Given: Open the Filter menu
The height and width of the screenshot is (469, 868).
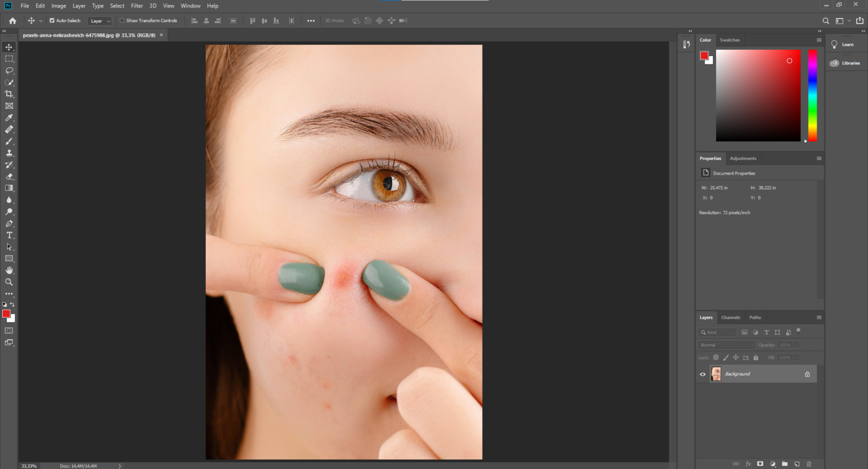Looking at the screenshot, I should [x=137, y=6].
